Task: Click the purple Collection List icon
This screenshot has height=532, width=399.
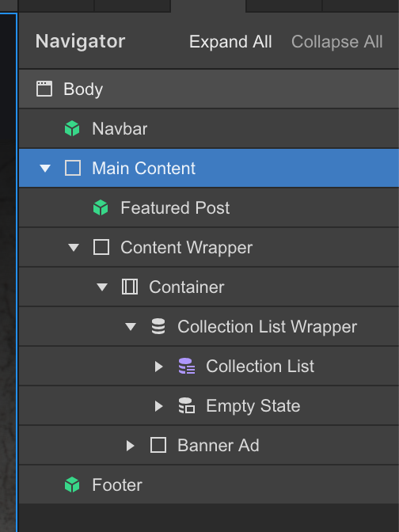Action: [187, 366]
